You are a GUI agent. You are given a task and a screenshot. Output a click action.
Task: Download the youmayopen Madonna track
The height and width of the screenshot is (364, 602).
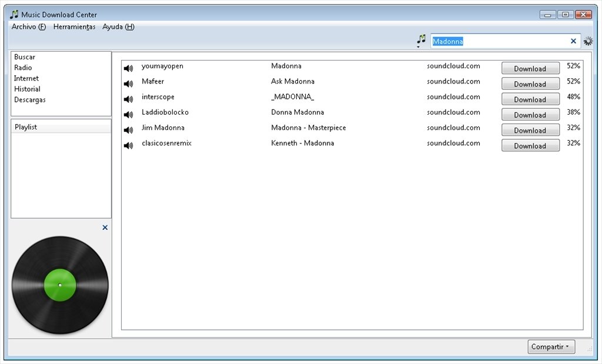pyautogui.click(x=530, y=68)
